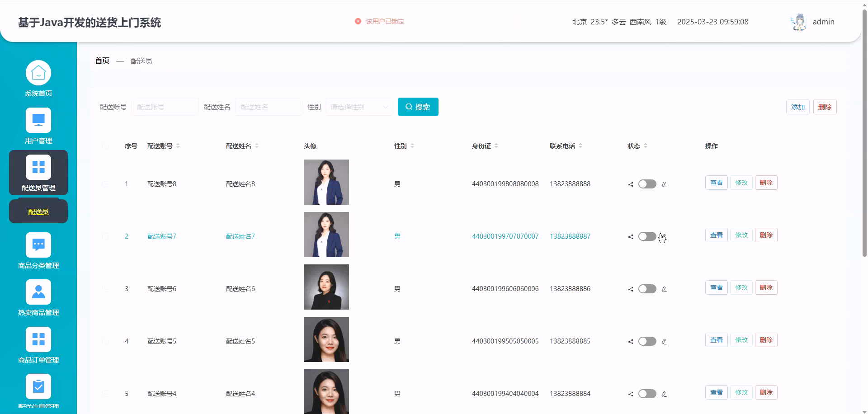Click the error icon in lock notification
Viewport: 868px width, 414px height.
click(358, 21)
